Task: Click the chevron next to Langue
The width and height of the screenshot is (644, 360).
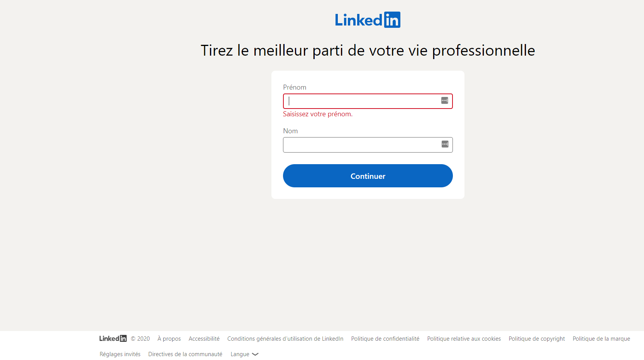Action: pos(255,354)
